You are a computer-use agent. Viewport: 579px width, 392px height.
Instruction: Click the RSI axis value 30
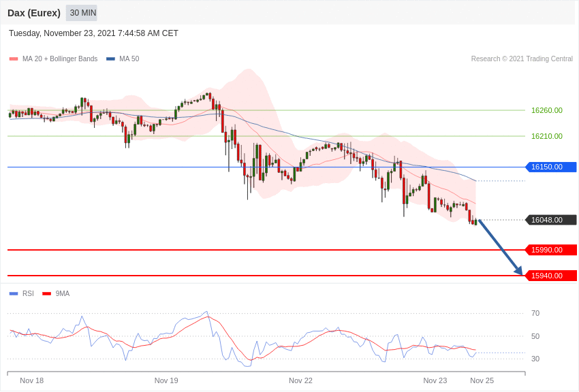point(535,359)
